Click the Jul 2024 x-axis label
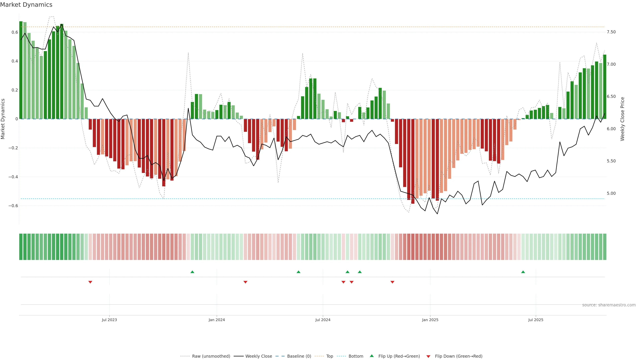 [323, 320]
